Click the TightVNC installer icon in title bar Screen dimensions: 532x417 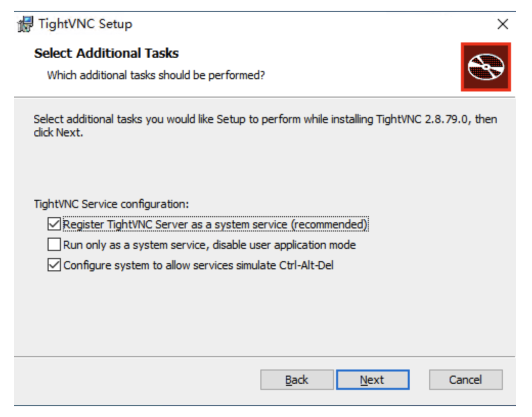(26, 24)
